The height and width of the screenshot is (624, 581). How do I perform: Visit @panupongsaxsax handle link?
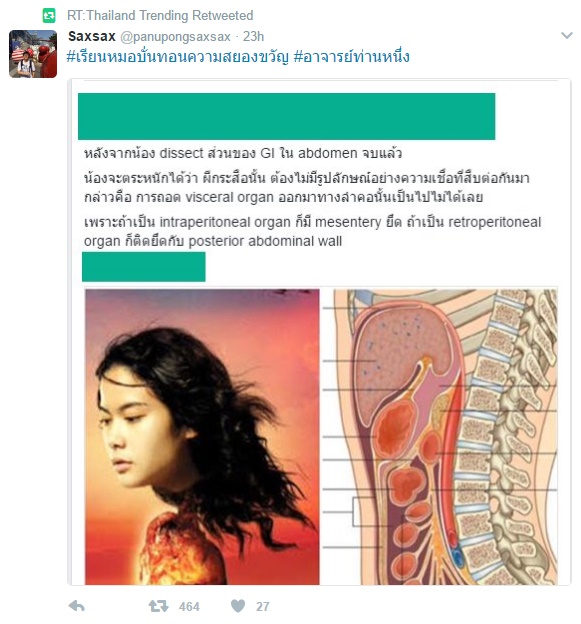coord(175,37)
